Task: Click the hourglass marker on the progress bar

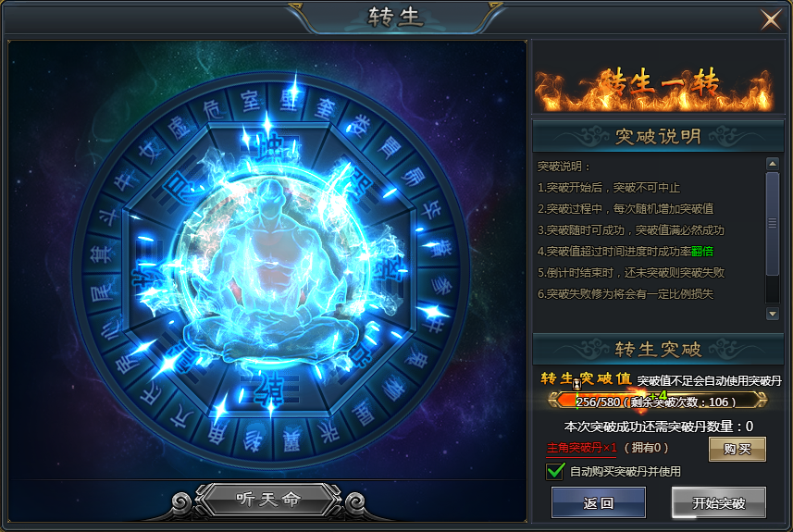Action: pos(576,384)
